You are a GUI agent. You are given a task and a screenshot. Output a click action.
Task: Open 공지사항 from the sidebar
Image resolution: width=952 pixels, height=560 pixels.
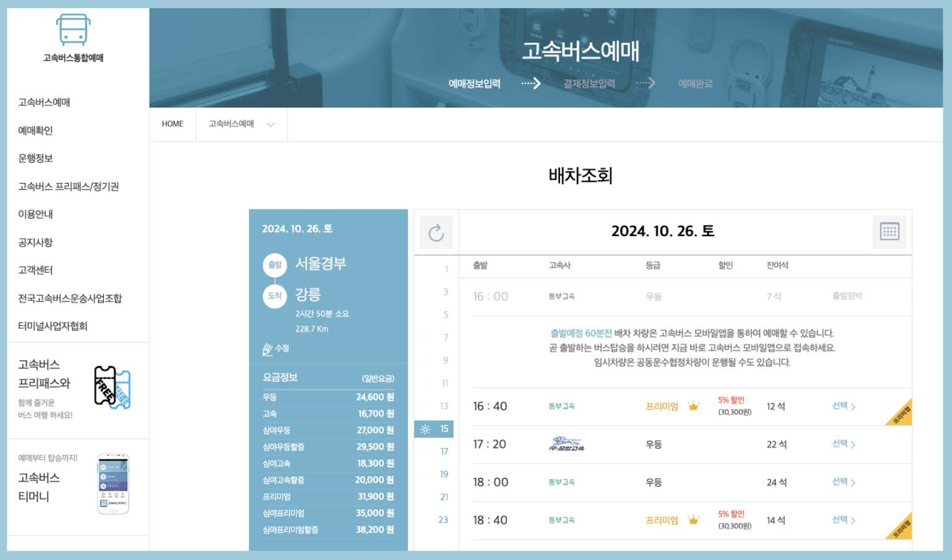(35, 242)
